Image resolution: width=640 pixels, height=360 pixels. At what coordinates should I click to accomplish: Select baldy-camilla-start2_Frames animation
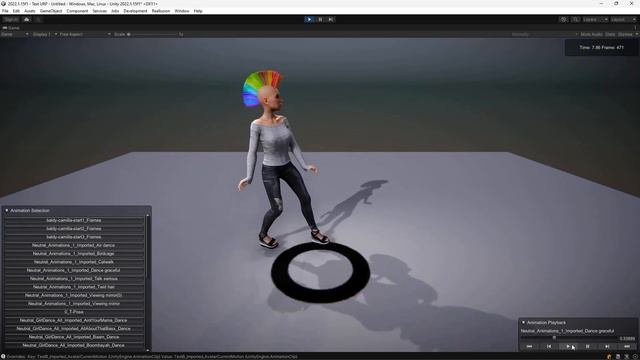(74, 229)
